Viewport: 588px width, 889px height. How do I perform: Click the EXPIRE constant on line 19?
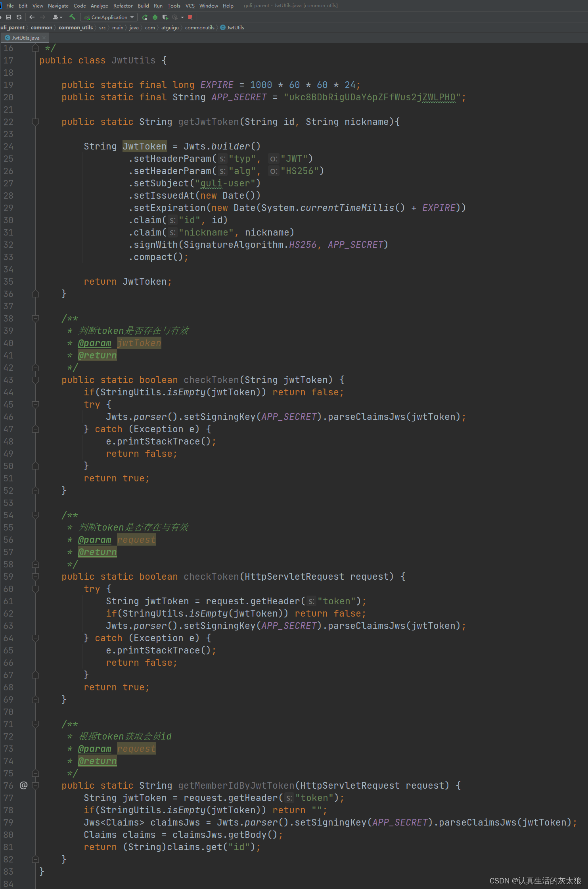217,85
